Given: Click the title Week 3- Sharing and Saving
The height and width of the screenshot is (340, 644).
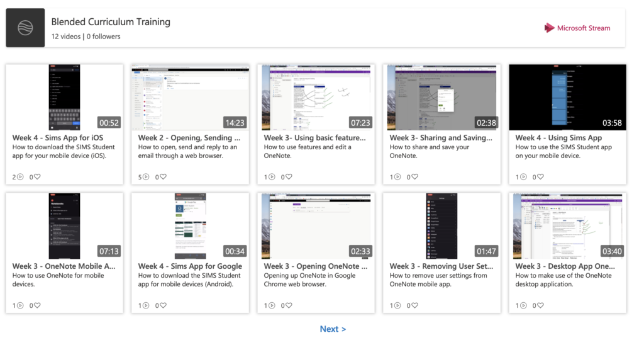Looking at the screenshot, I should pos(441,138).
